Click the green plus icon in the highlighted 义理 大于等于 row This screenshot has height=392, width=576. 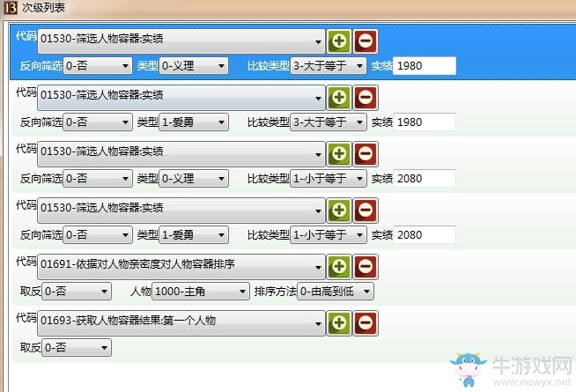[339, 41]
